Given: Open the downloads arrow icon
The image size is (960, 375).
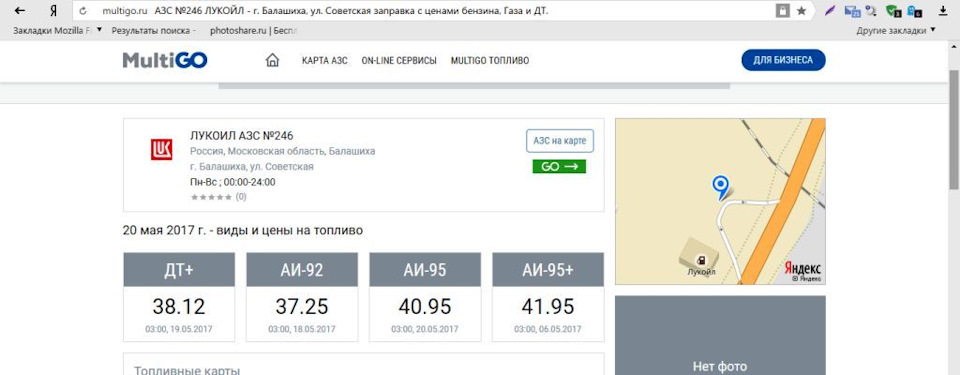Looking at the screenshot, I should click(x=943, y=11).
